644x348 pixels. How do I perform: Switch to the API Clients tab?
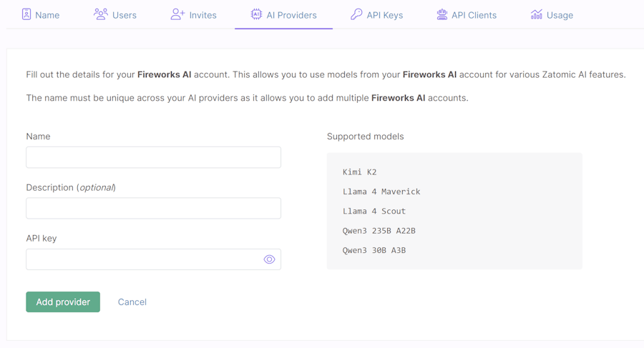pos(467,15)
